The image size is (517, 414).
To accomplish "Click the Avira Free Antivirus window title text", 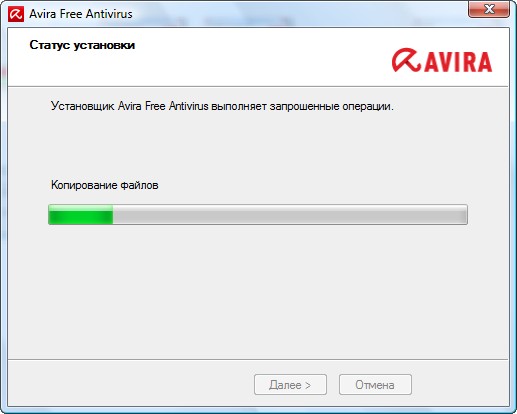I will 81,14.
